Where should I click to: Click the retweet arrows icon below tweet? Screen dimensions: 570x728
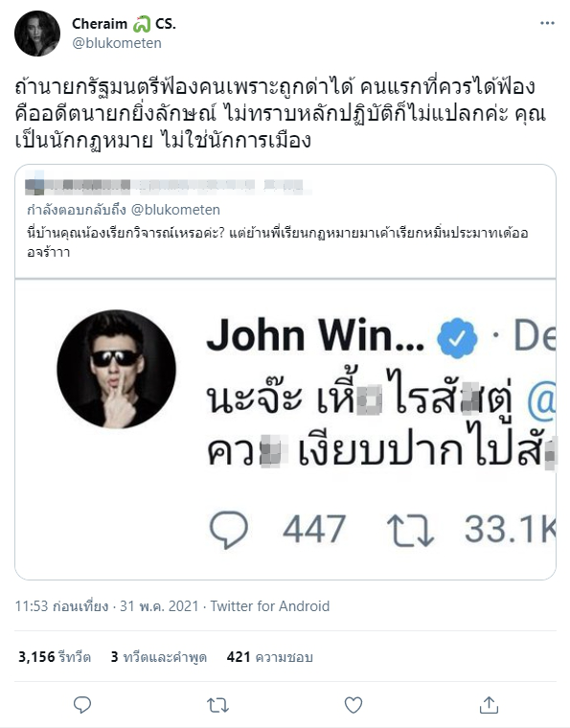pos(217,705)
